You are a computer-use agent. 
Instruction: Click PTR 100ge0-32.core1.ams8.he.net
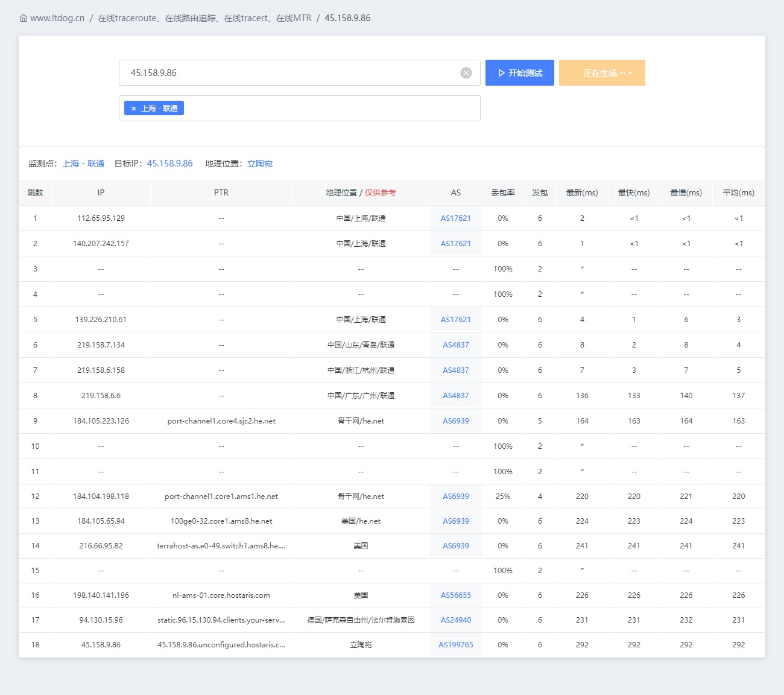coord(221,521)
